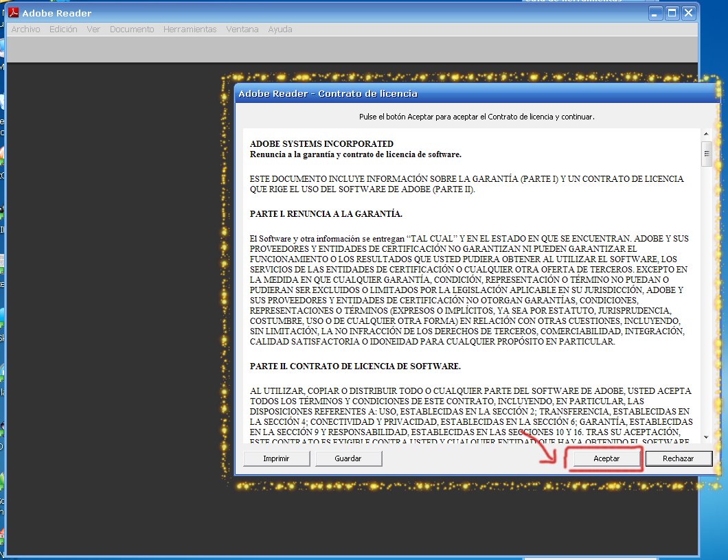The width and height of the screenshot is (728, 560).
Task: Open the Ver menu
Action: [93, 30]
